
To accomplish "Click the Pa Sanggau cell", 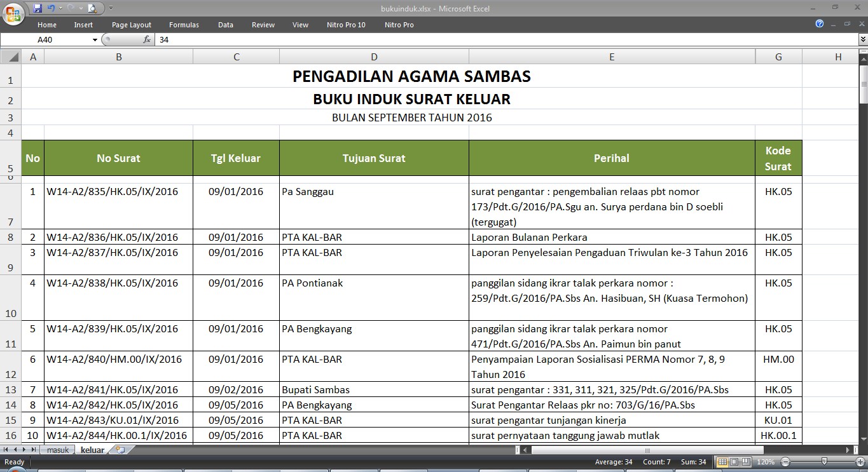I will point(374,206).
